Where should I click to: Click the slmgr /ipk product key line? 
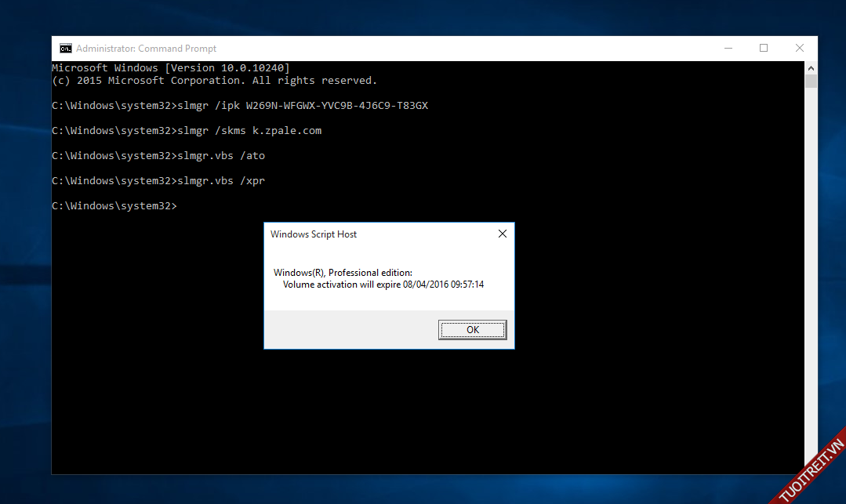240,106
